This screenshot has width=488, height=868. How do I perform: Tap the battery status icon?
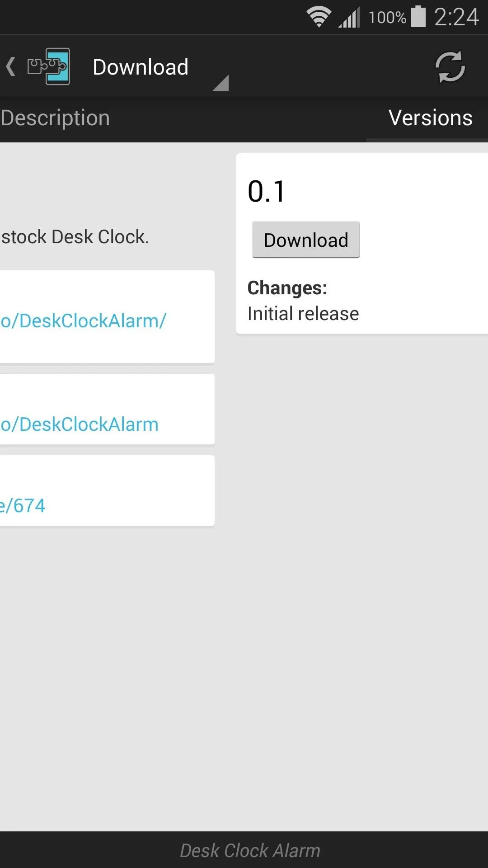pos(418,17)
